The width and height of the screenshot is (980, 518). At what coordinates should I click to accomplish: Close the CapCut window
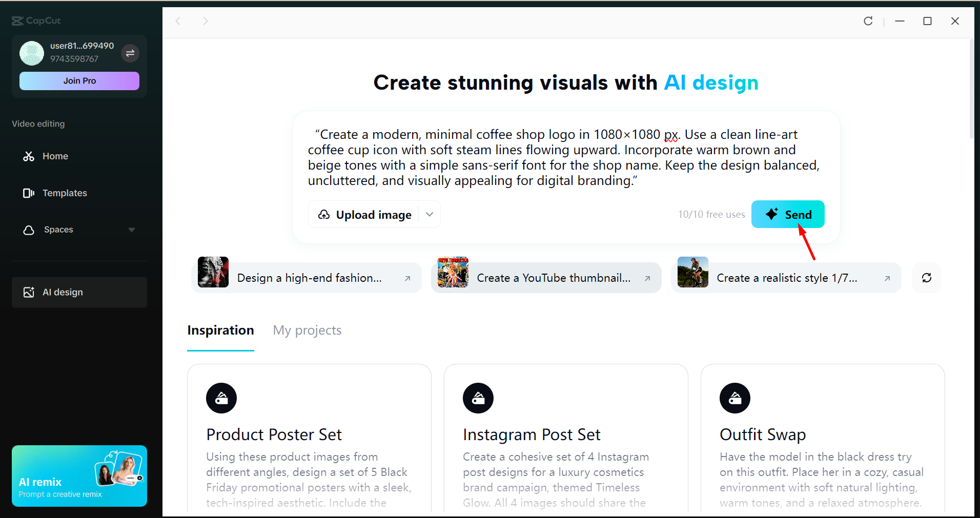(x=955, y=21)
